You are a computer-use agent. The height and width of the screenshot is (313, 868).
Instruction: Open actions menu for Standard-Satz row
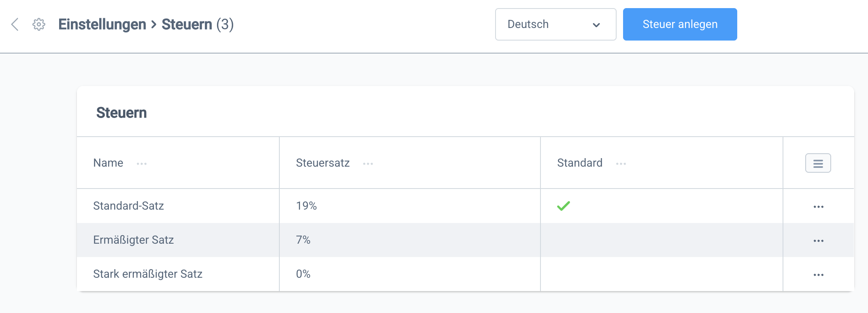pos(818,207)
